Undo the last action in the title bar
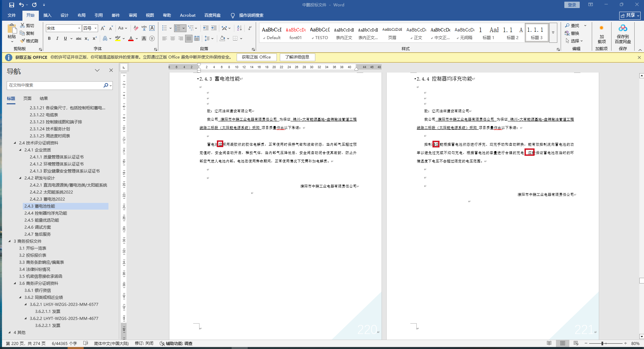 click(x=21, y=5)
